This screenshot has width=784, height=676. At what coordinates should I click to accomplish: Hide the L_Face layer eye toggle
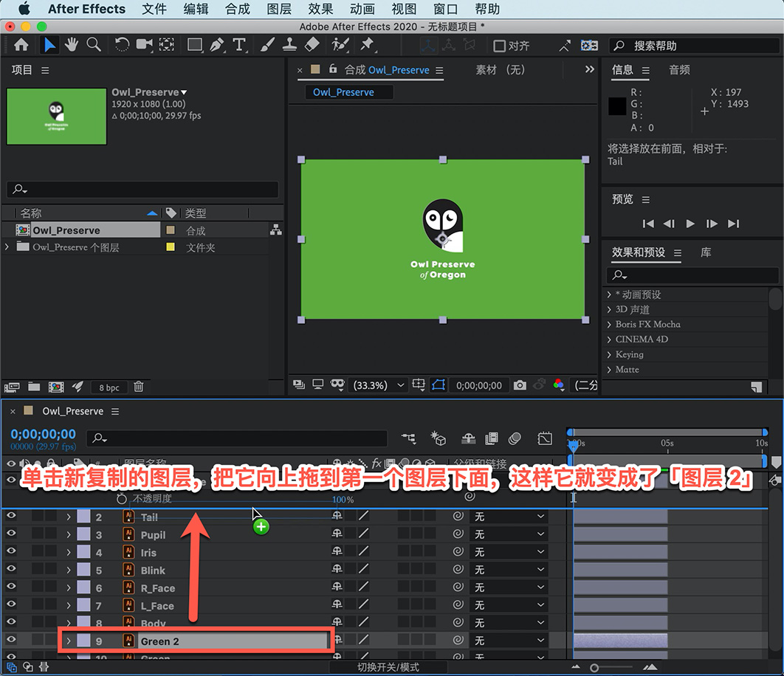(x=11, y=604)
